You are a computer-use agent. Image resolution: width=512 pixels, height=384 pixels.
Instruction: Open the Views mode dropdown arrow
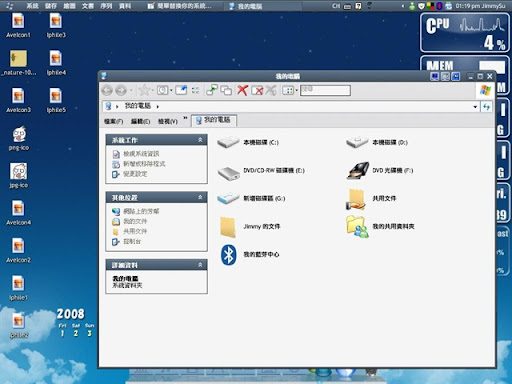[x=296, y=90]
